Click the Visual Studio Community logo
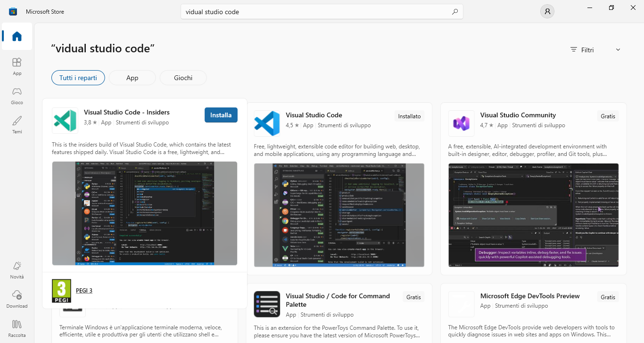 coord(461,123)
